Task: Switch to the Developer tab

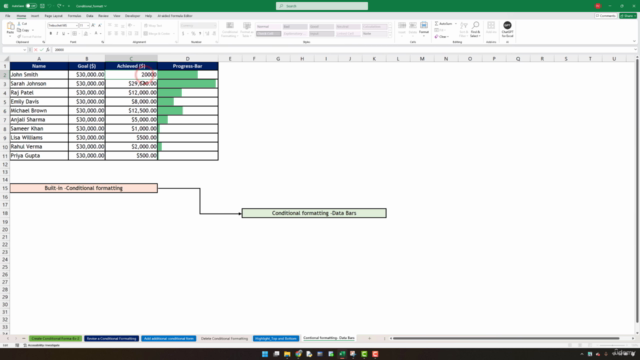Action: (x=132, y=16)
